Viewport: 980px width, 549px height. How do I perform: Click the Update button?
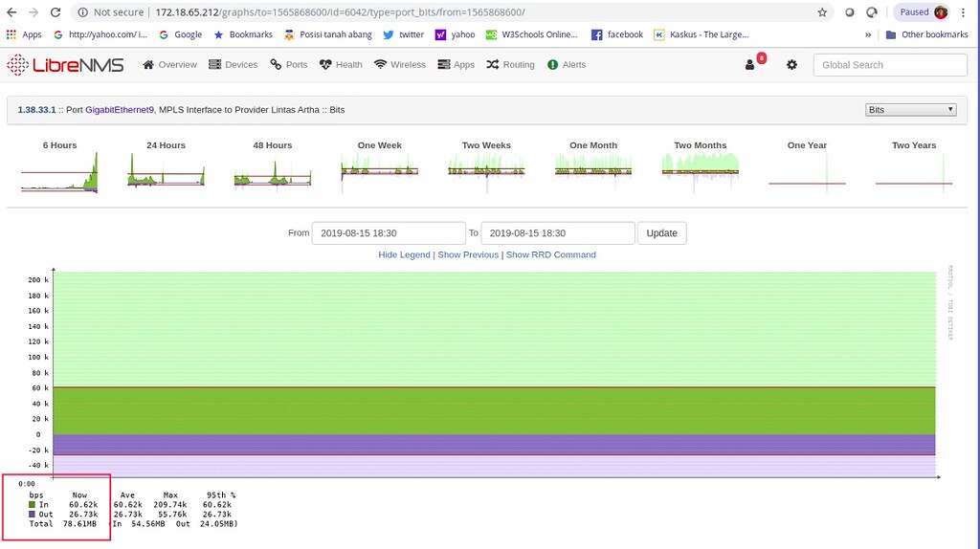pos(661,233)
